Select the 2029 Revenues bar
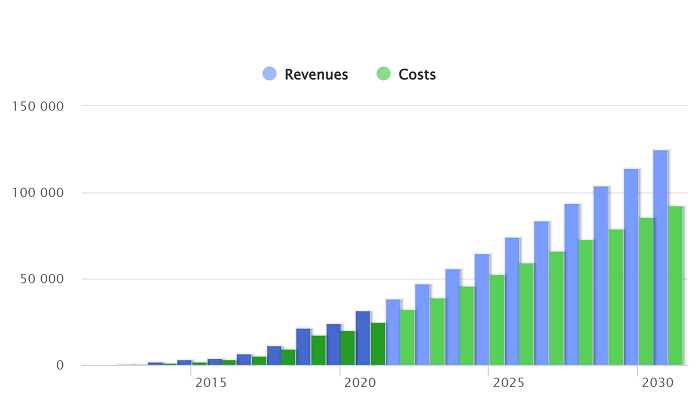This screenshot has height=408, width=700. [601, 276]
